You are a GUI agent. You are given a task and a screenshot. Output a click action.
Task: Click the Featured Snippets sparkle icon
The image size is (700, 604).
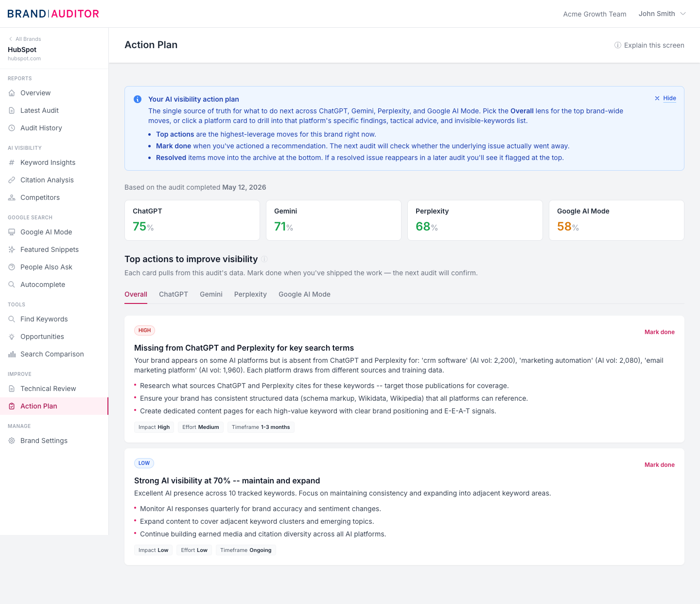(x=12, y=249)
